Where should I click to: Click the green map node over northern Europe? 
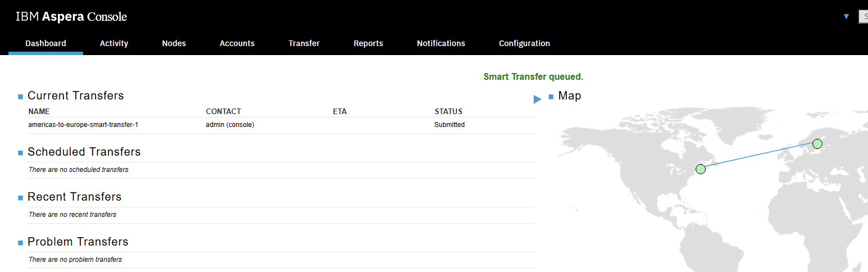click(817, 144)
